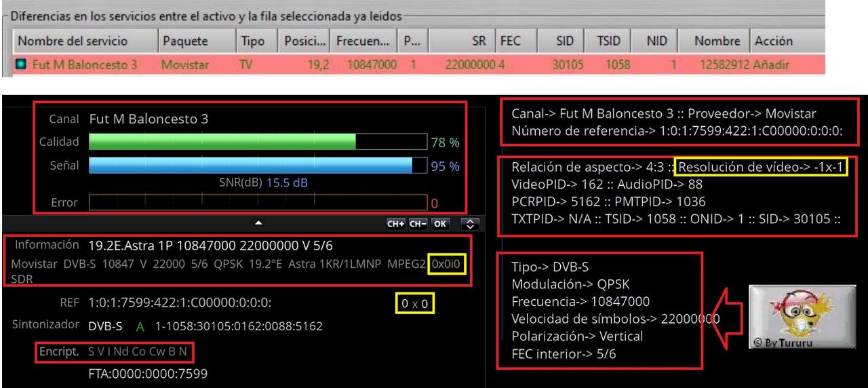
Task: Sort by the Paquete column header
Action: pos(196,41)
